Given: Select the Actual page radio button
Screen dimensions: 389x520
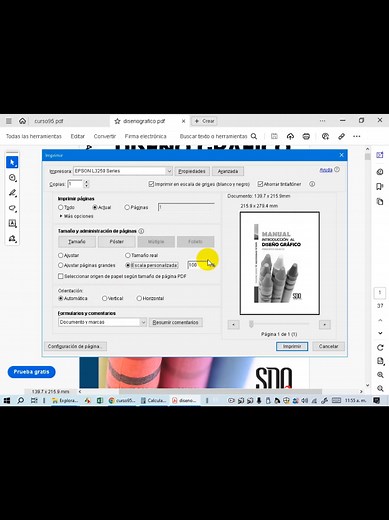Looking at the screenshot, I should click(95, 207).
